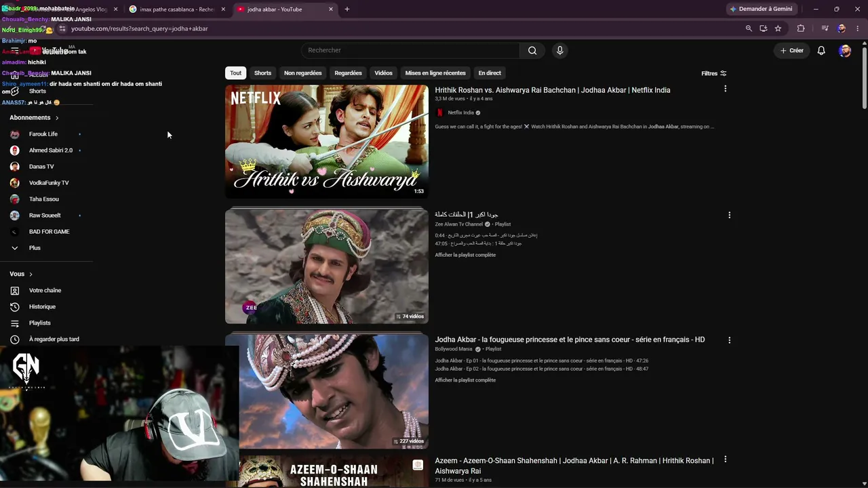The height and width of the screenshot is (488, 868).
Task: Select the En direct filter chip
Action: 490,73
